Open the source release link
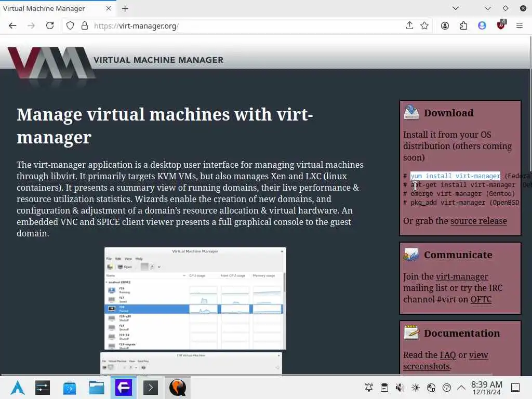 [478, 221]
